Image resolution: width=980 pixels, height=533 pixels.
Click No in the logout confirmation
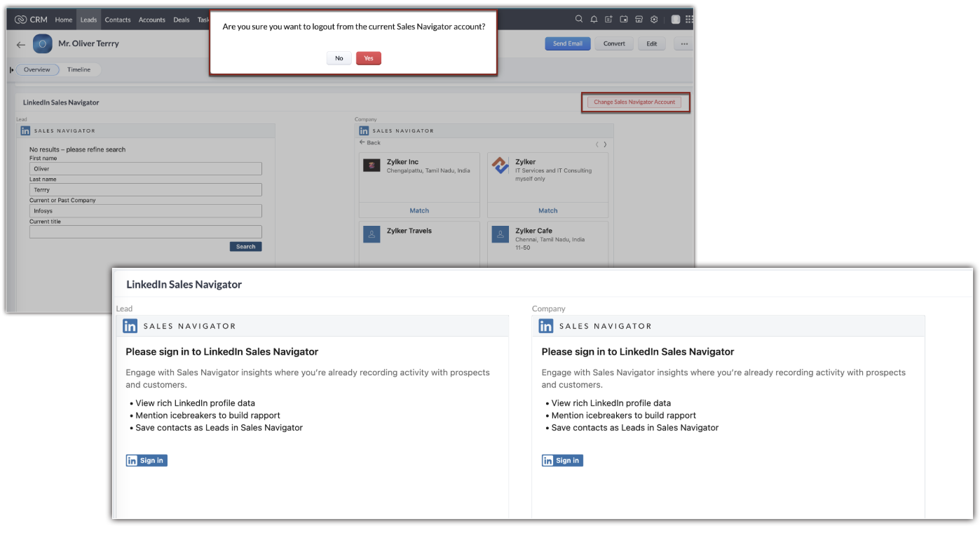pos(339,58)
